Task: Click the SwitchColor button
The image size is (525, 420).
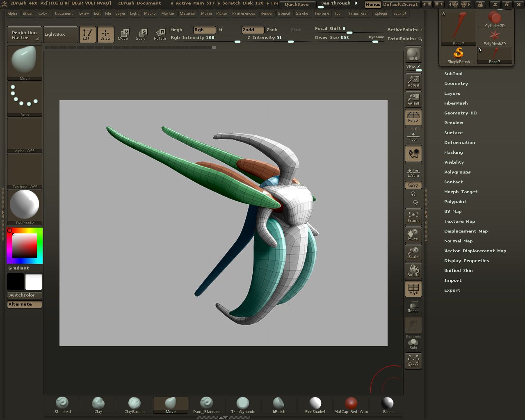Action: tap(25, 295)
